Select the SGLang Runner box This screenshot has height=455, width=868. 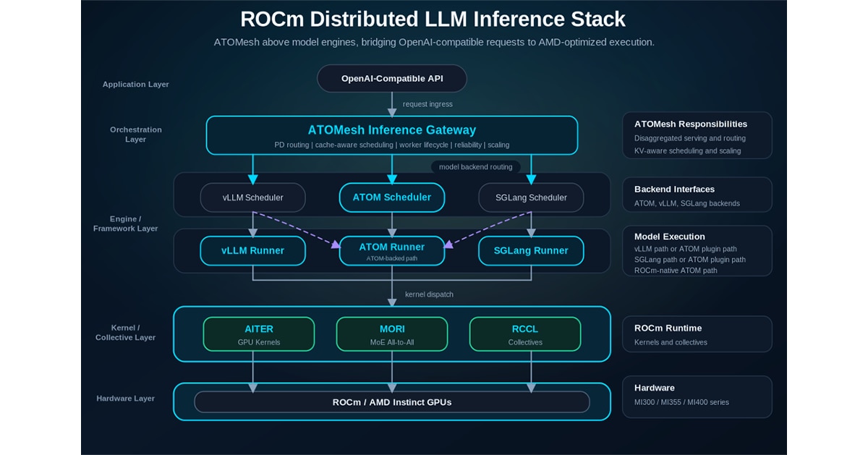(x=531, y=250)
